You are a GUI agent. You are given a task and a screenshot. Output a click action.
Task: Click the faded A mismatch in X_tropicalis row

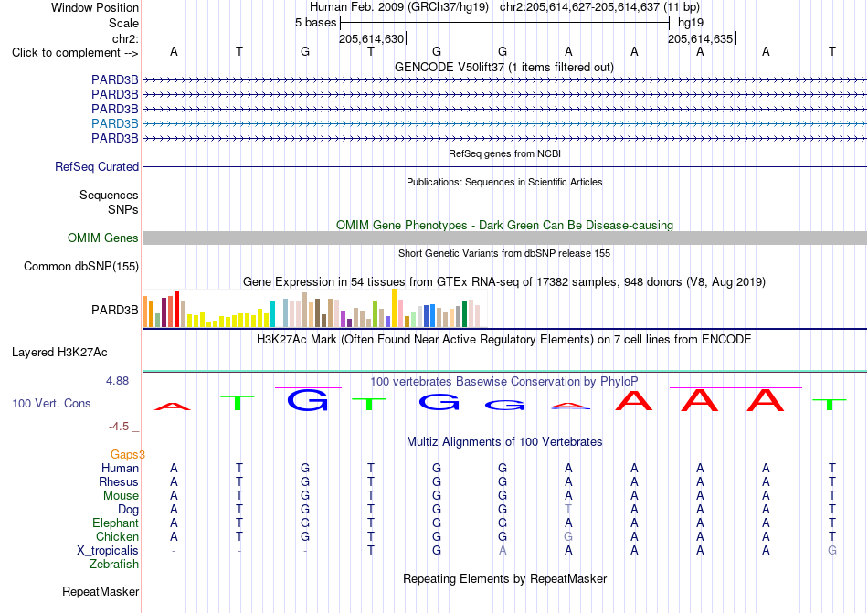point(503,551)
